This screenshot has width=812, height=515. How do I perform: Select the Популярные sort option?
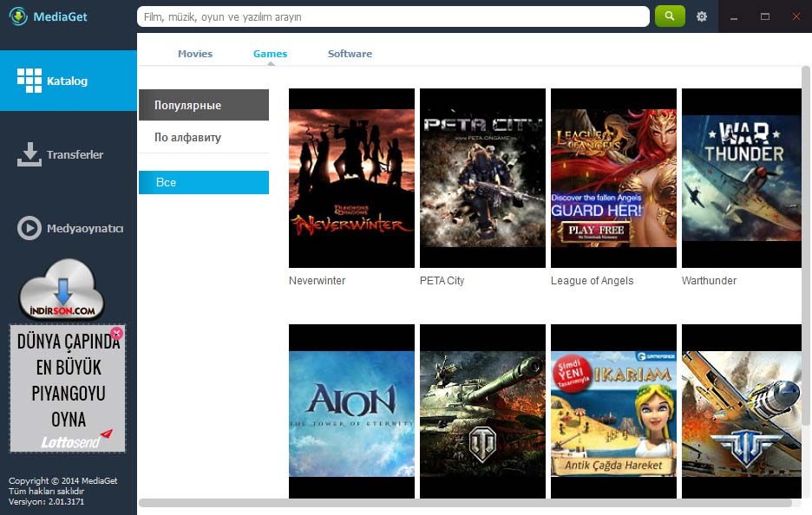click(204, 105)
